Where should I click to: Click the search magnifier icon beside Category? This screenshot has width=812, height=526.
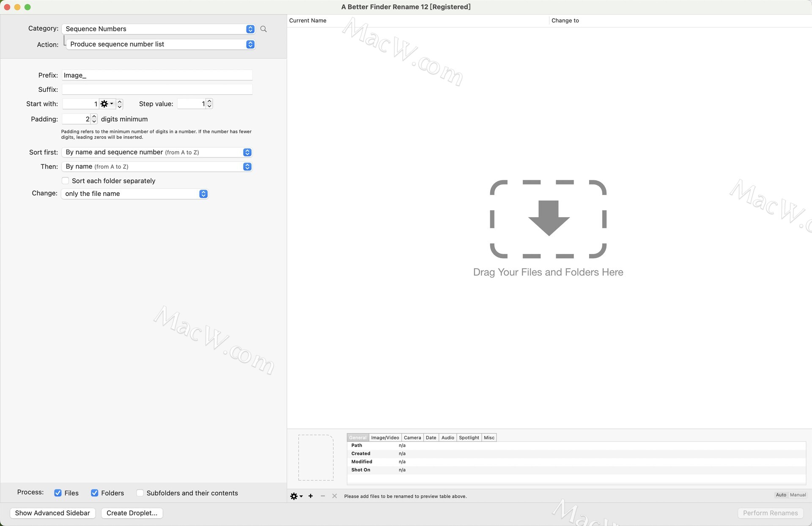pos(263,29)
